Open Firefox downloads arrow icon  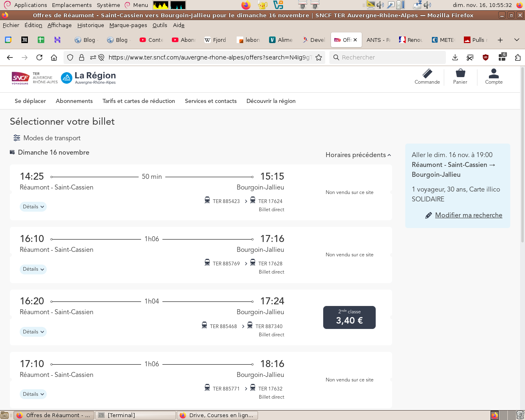point(455,57)
